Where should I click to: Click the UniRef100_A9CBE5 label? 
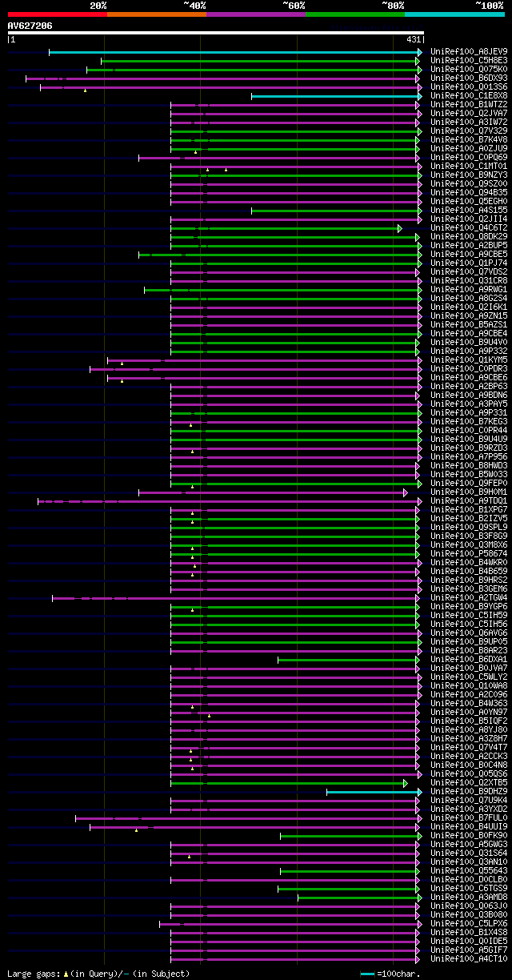tap(469, 255)
